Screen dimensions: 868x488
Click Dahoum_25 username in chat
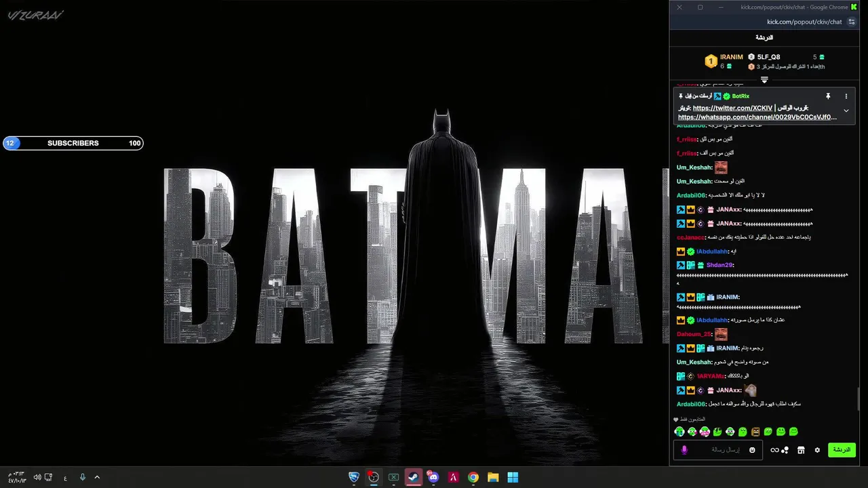[694, 334]
